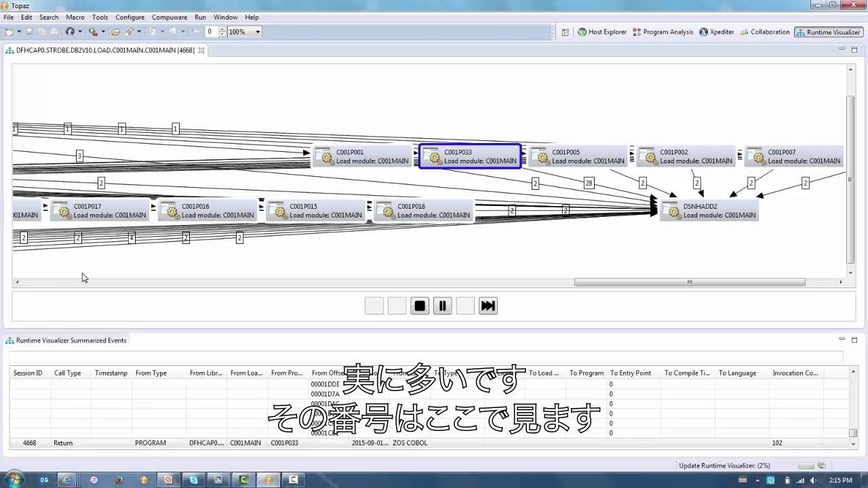Screen dimensions: 868x488
Task: Close the DFHCAP0.STROBE editor tab
Action: pyautogui.click(x=201, y=50)
